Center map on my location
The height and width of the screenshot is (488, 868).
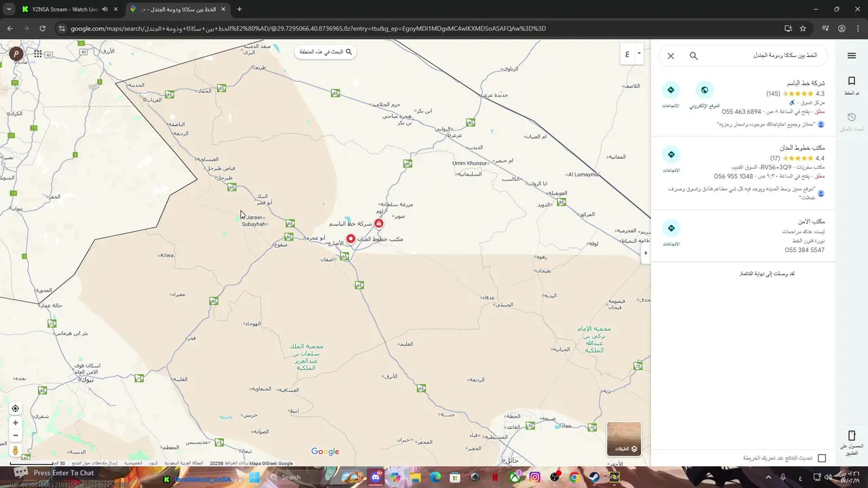tap(15, 409)
